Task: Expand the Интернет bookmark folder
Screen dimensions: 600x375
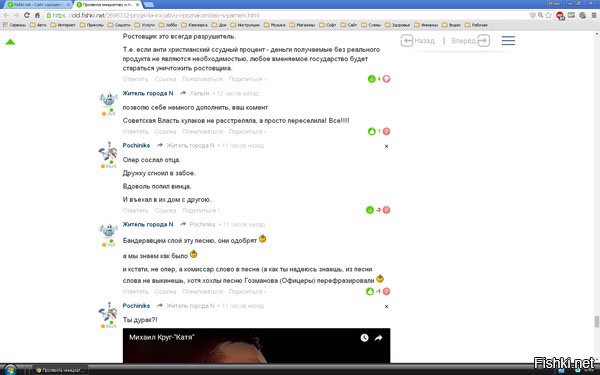Action: 63,25
